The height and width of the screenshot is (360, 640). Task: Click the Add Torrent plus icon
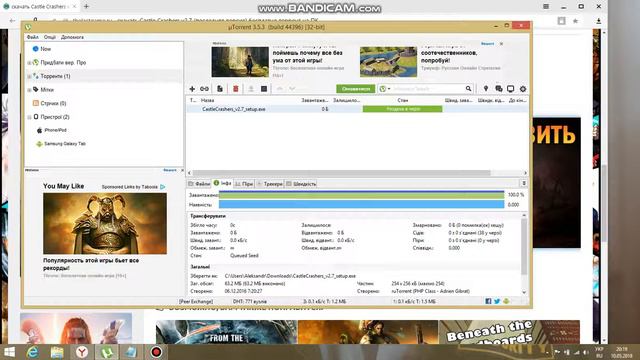pos(192,89)
